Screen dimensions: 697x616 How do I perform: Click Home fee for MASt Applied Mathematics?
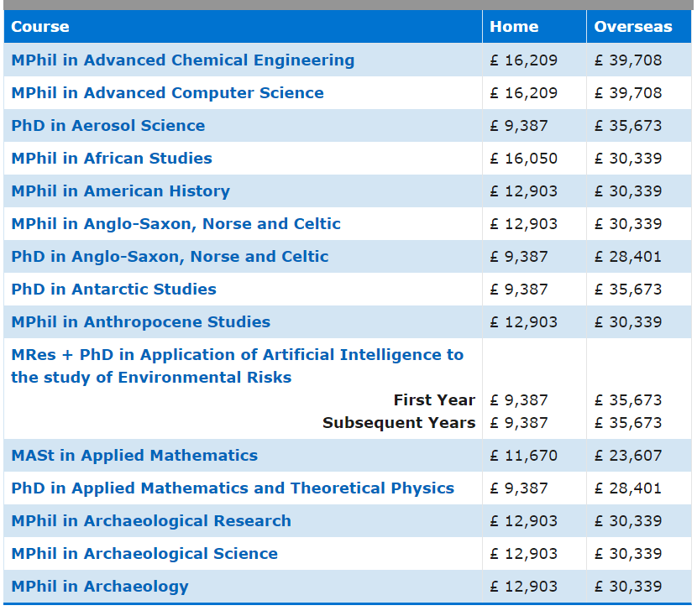coord(523,456)
